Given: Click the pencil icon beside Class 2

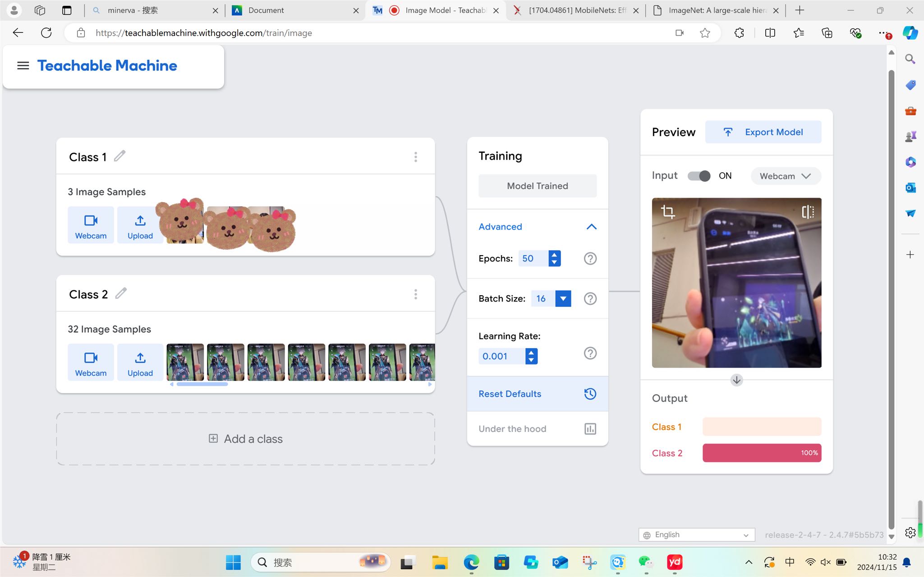Looking at the screenshot, I should tap(121, 293).
